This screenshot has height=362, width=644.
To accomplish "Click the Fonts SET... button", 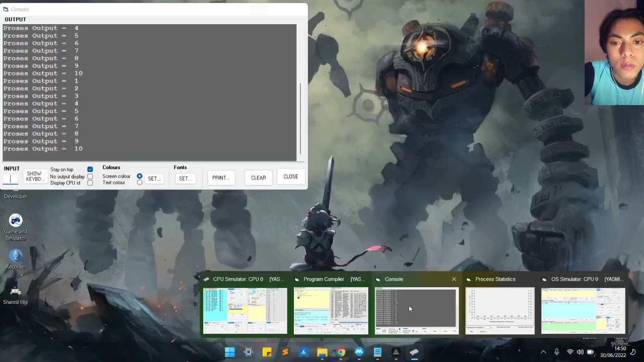I will click(x=185, y=178).
